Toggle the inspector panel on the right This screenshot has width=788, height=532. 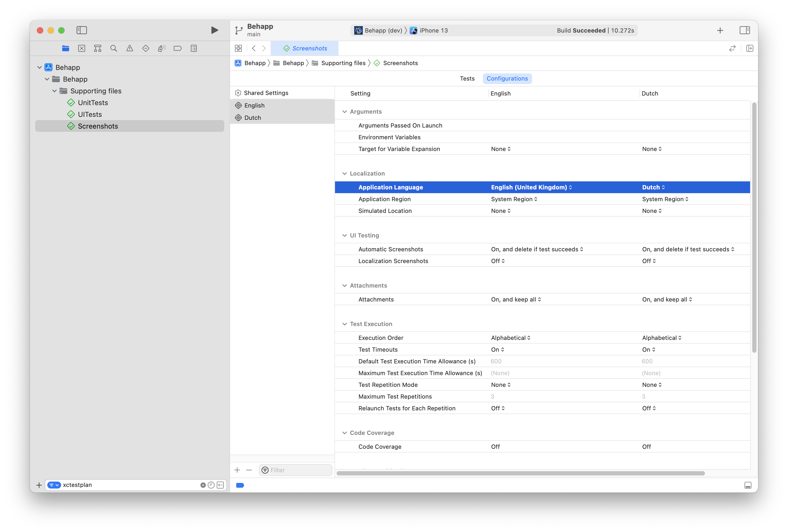coord(744,30)
